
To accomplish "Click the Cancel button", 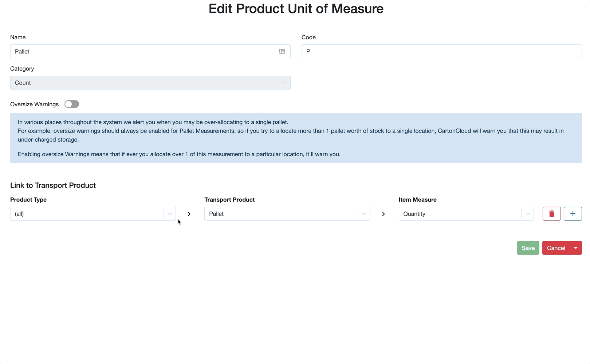I will click(556, 248).
